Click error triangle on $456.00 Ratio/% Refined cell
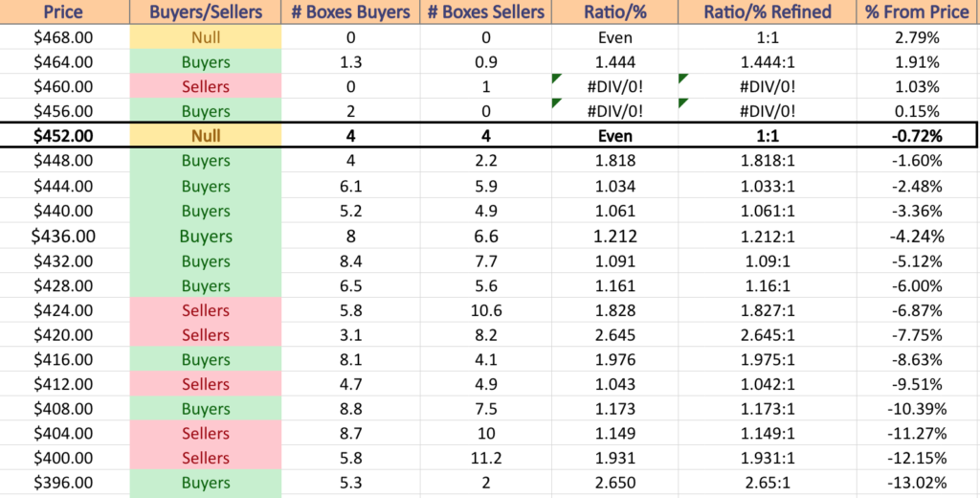The height and width of the screenshot is (498, 980). (682, 102)
